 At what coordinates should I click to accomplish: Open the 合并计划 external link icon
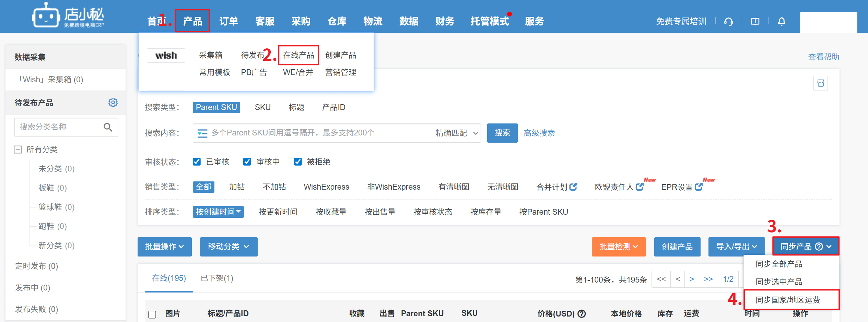(573, 187)
